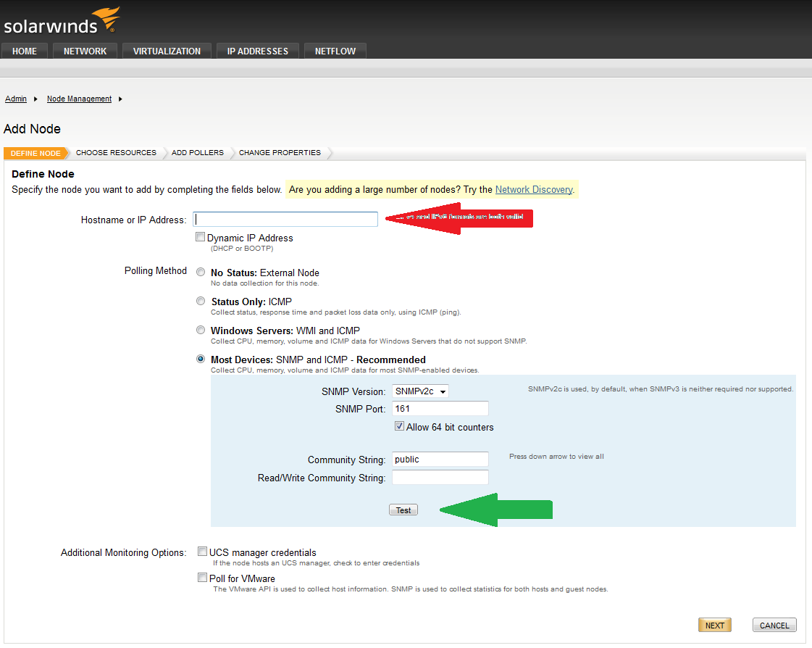Select the CHOOSE RESOURCES wizard step
Image resolution: width=812 pixels, height=648 pixels.
(116, 152)
